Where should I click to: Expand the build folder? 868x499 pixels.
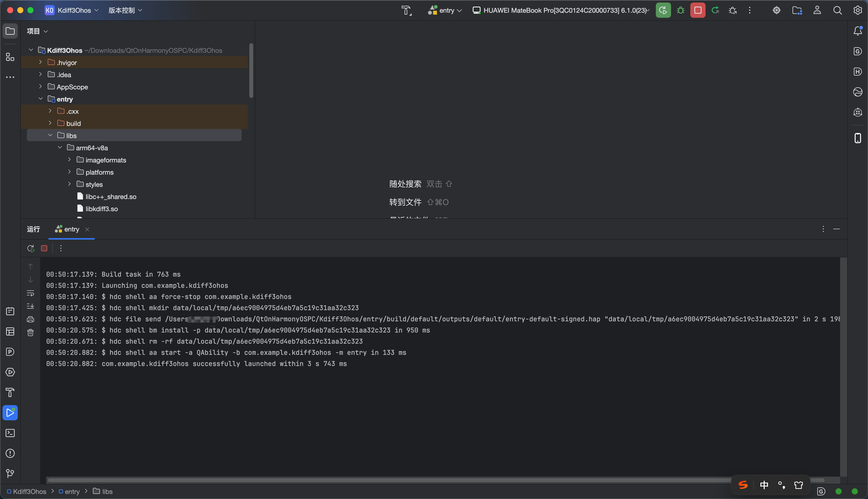pyautogui.click(x=50, y=123)
